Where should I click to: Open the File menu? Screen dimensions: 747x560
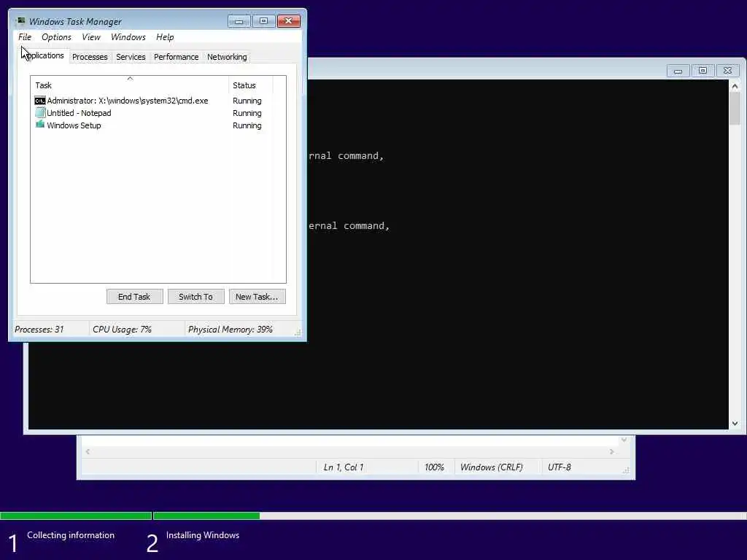point(25,37)
